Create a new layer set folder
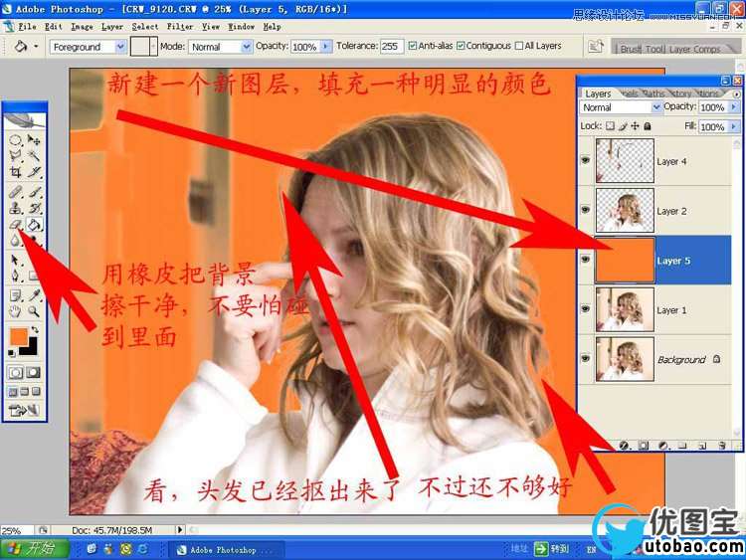The height and width of the screenshot is (560, 746). (682, 446)
